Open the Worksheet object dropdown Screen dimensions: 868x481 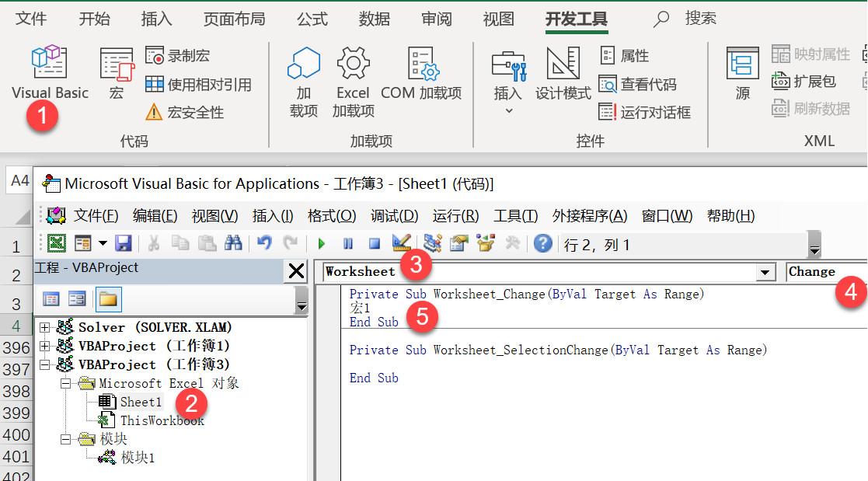765,272
